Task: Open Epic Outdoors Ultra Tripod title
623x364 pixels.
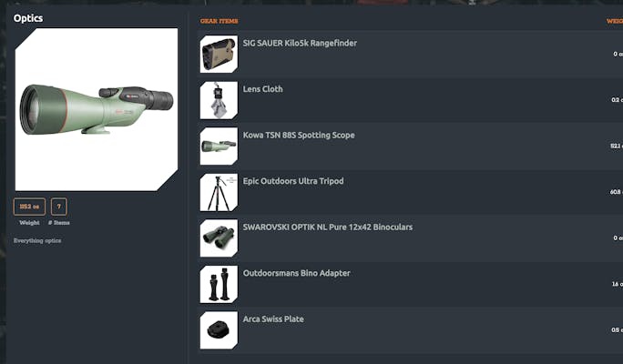Action: click(x=293, y=181)
